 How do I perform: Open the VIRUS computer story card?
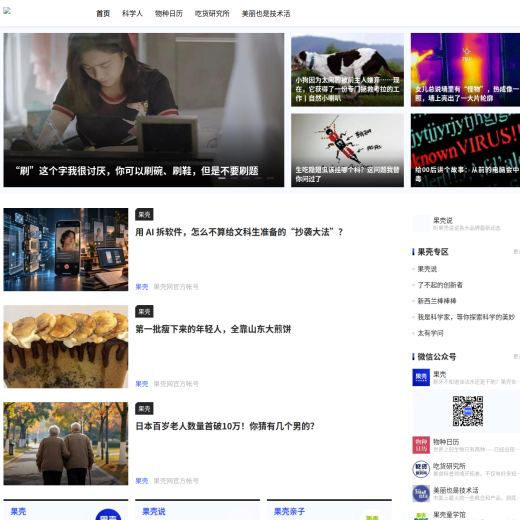[465, 150]
